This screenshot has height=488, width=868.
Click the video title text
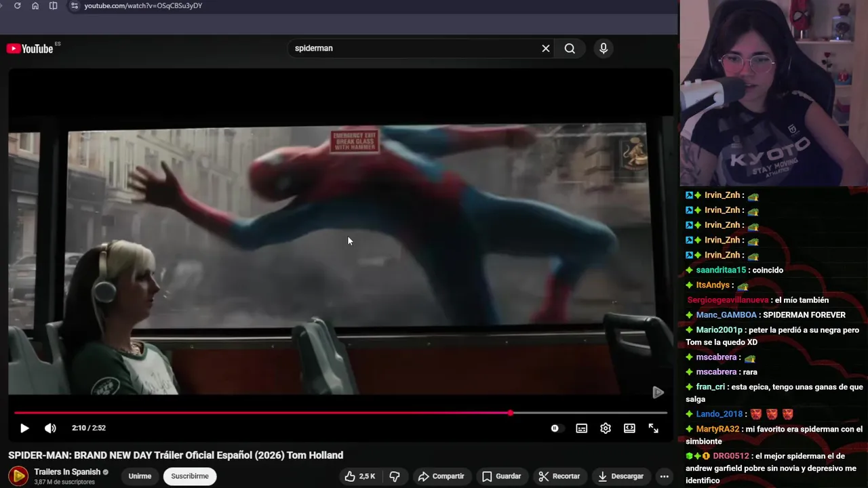tap(176, 455)
